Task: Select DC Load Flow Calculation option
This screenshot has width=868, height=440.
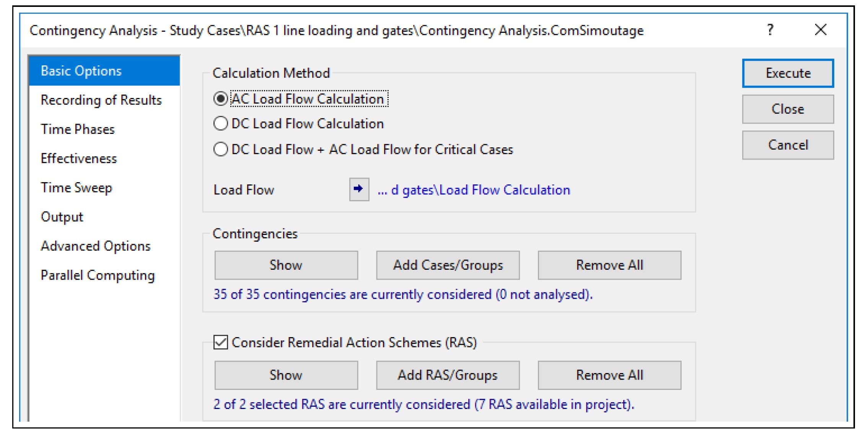Action: point(221,124)
